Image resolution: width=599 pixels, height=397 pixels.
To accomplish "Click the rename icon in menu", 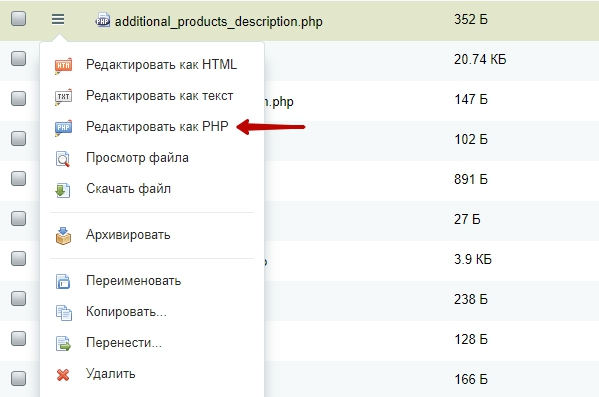I will pyautogui.click(x=63, y=282).
